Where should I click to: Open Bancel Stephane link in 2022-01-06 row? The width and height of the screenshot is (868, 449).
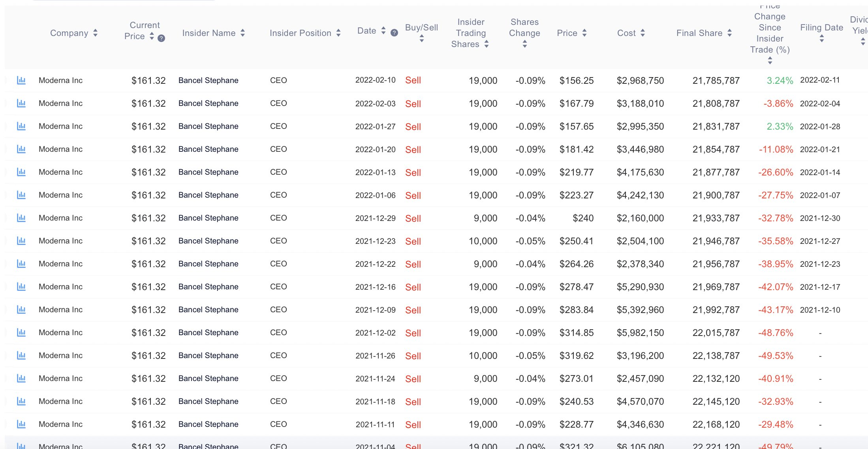pyautogui.click(x=209, y=195)
